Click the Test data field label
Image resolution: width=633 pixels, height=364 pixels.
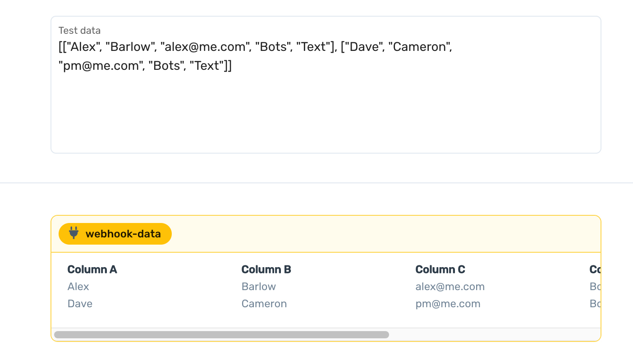coord(79,30)
